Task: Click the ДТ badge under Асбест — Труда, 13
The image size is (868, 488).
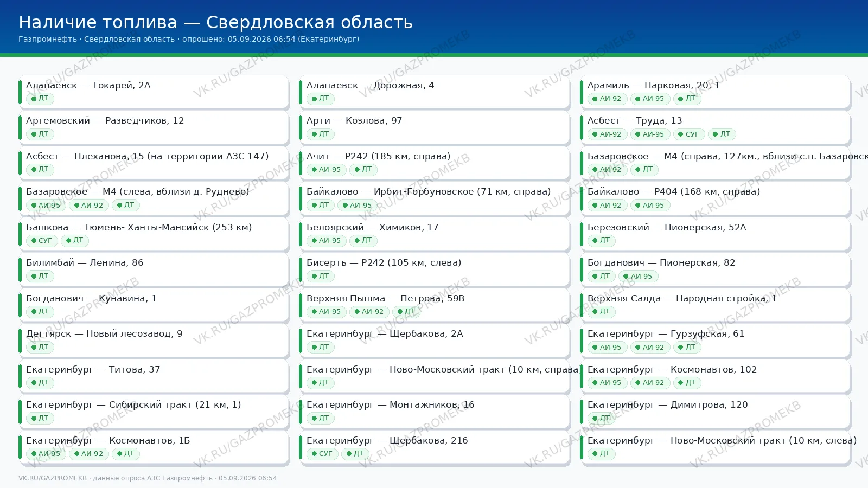Action: click(722, 134)
